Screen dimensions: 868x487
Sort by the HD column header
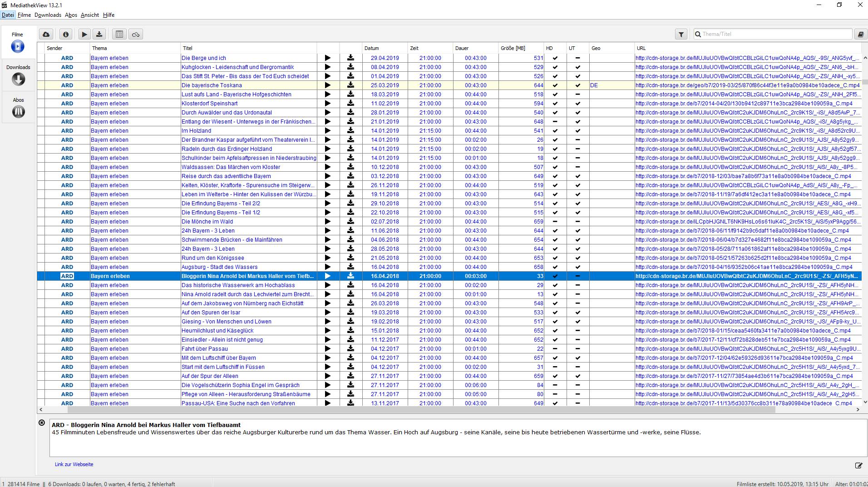click(555, 48)
